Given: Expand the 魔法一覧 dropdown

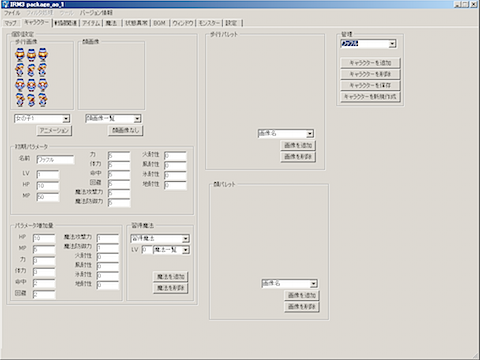Looking at the screenshot, I should pyautogui.click(x=186, y=250).
